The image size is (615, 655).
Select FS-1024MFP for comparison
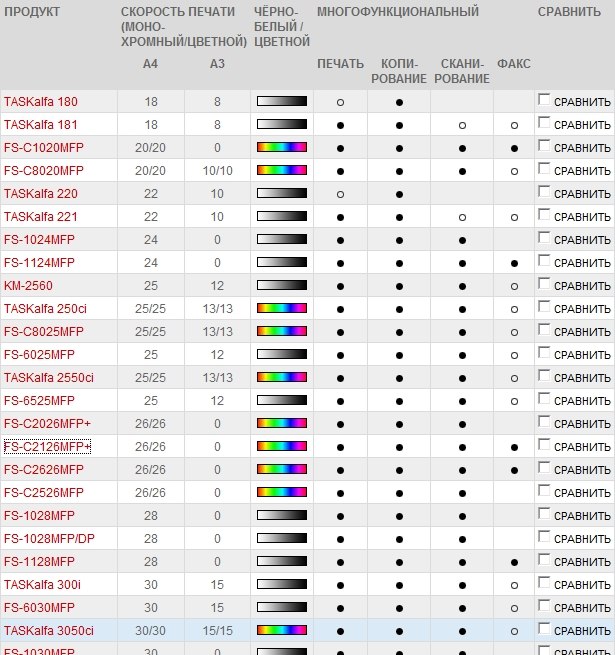pos(544,237)
